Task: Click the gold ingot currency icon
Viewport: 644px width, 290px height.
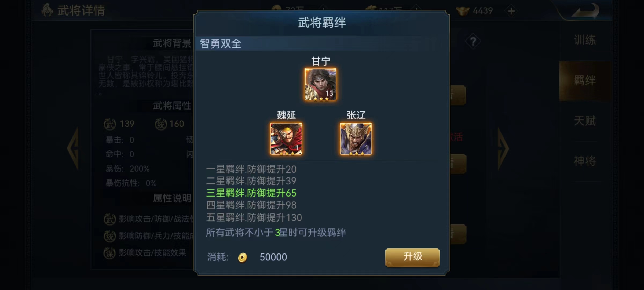Action: pyautogui.click(x=463, y=11)
